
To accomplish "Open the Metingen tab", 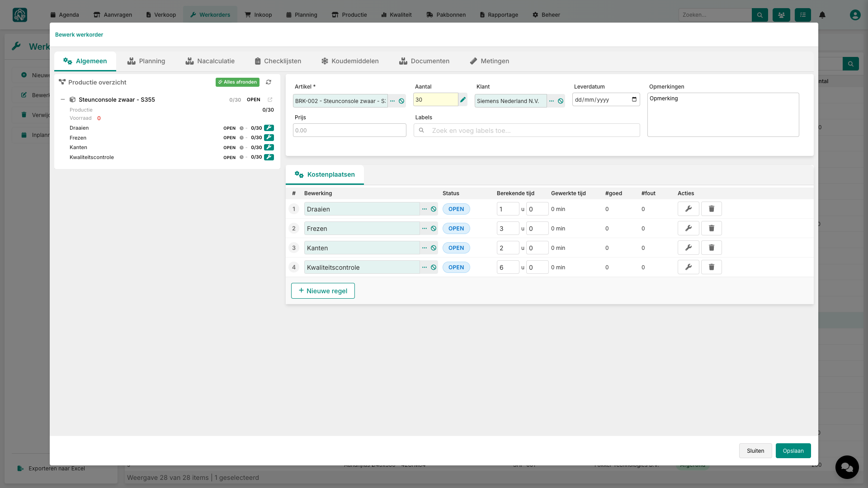I will tap(489, 61).
